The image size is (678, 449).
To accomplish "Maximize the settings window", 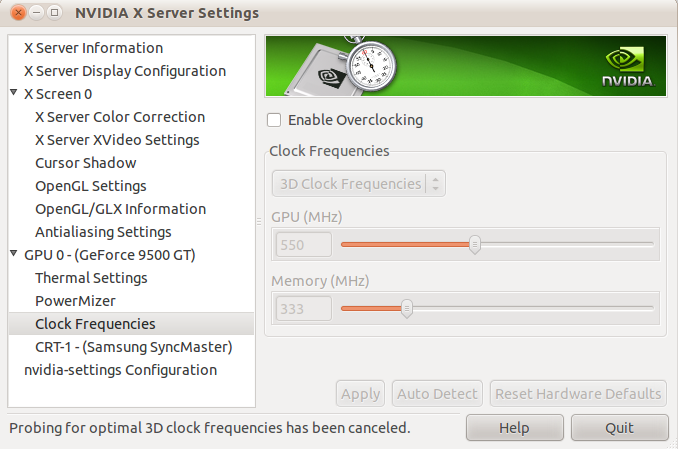I will click(54, 13).
